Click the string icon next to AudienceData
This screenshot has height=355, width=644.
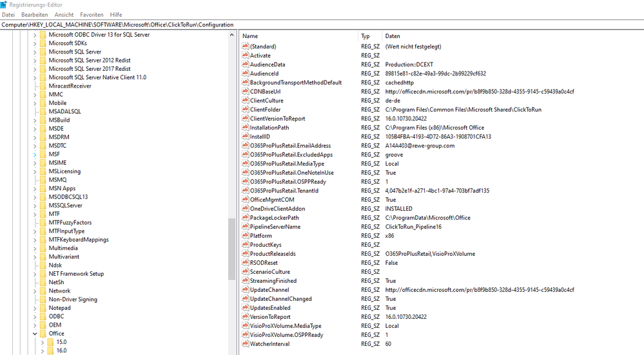click(245, 64)
